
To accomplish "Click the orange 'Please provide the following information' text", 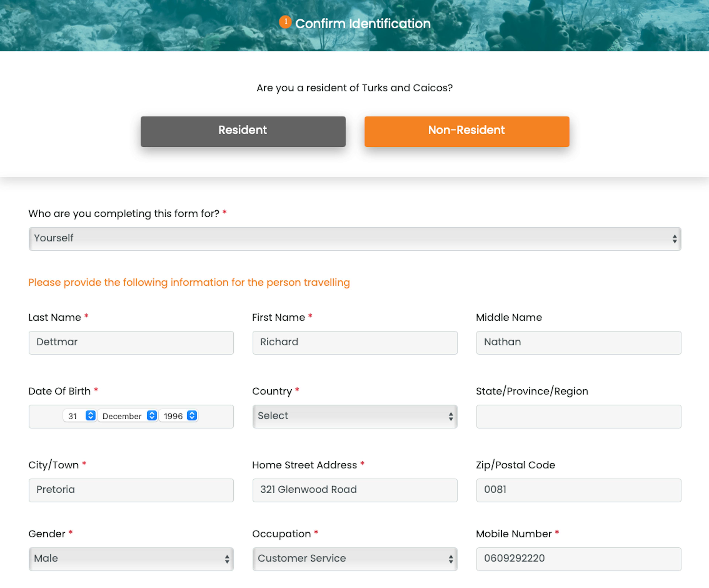I will click(x=189, y=282).
